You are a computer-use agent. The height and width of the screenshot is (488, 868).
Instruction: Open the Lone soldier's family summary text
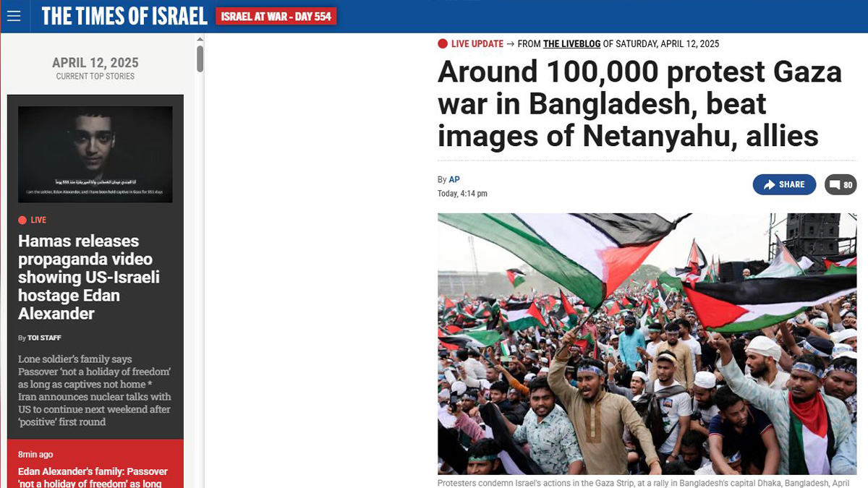95,390
